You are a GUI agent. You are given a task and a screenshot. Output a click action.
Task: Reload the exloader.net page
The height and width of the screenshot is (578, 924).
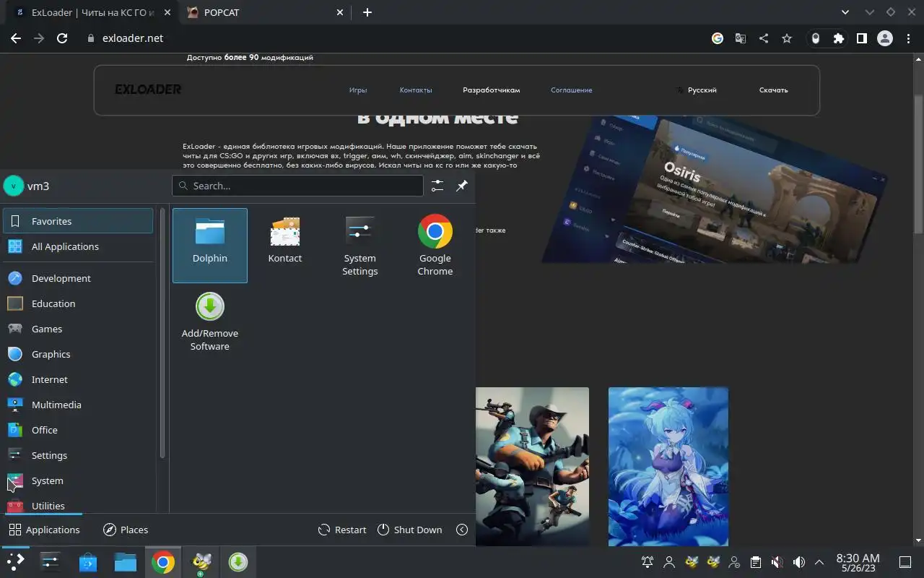(x=62, y=38)
